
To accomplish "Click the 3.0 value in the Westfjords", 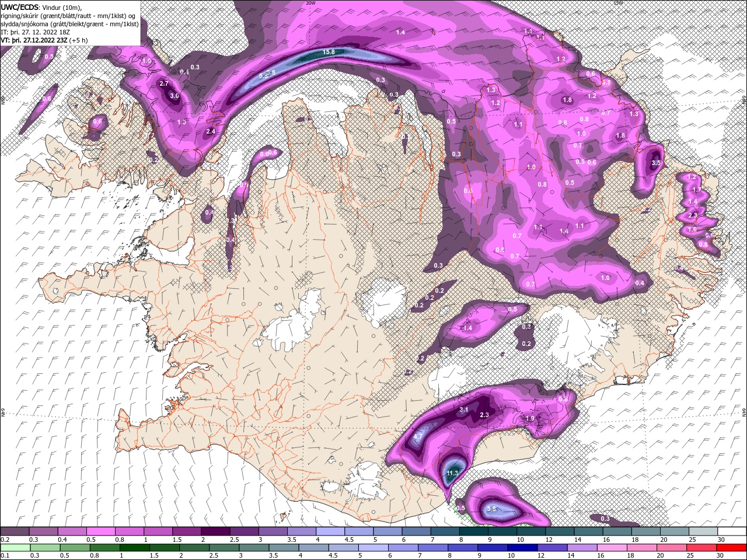I will pyautogui.click(x=174, y=96).
